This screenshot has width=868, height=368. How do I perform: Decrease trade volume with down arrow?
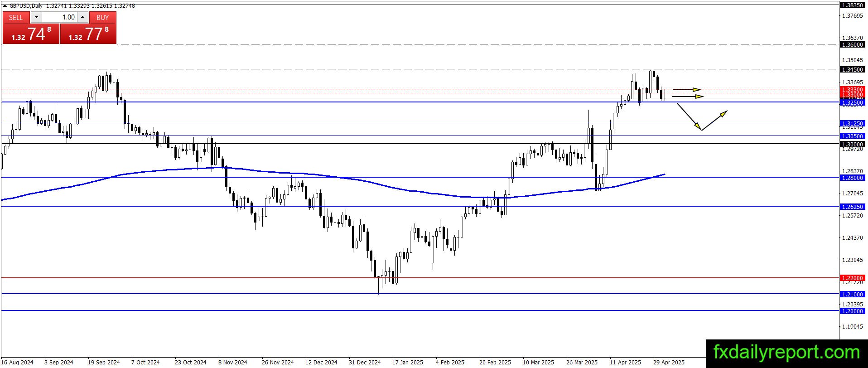pos(36,17)
